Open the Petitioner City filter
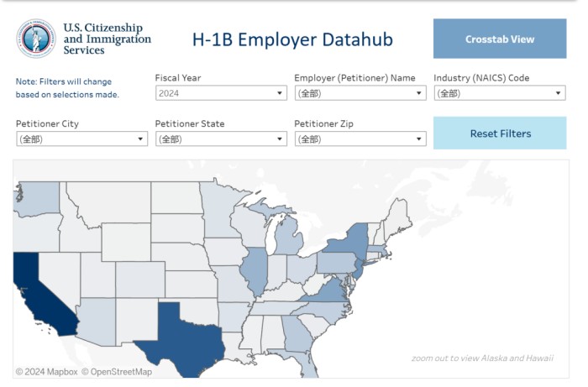Screen dimensions: 588x387 pos(81,139)
